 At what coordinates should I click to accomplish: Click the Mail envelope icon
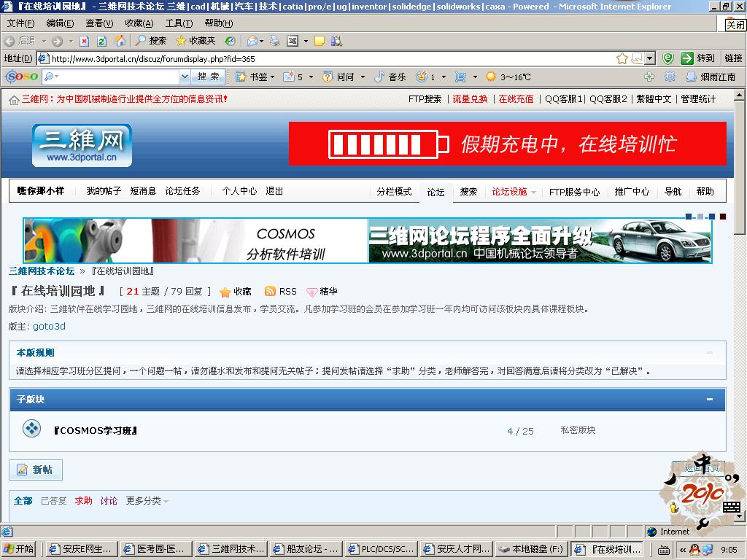tap(252, 41)
